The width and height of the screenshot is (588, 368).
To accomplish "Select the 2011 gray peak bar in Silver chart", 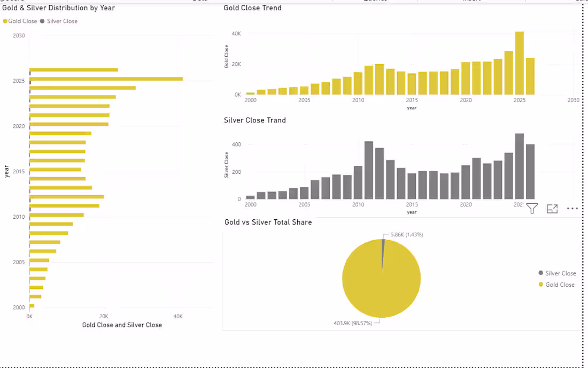I will [369, 170].
